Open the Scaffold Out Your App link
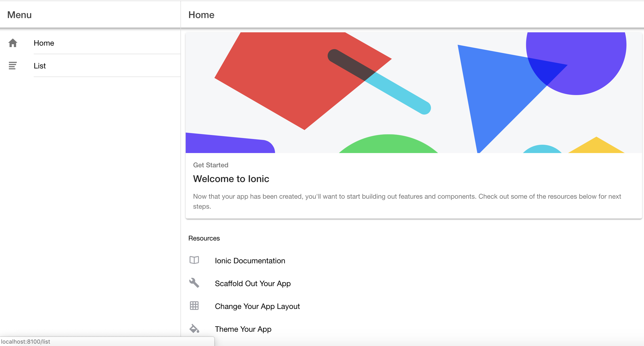This screenshot has height=346, width=644. 253,284
